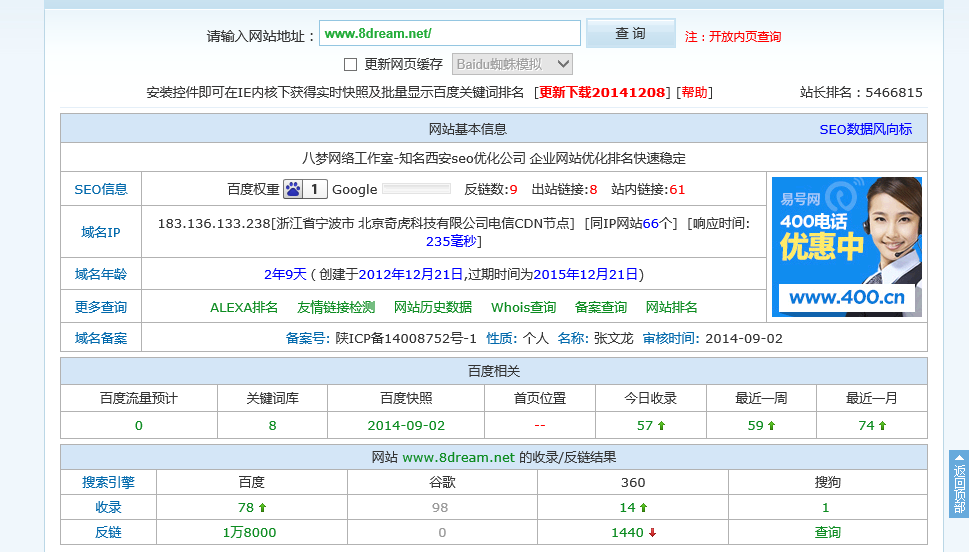The width and height of the screenshot is (969, 552).
Task: Click the 查询 link under 搜狗 backlinks
Action: [827, 533]
